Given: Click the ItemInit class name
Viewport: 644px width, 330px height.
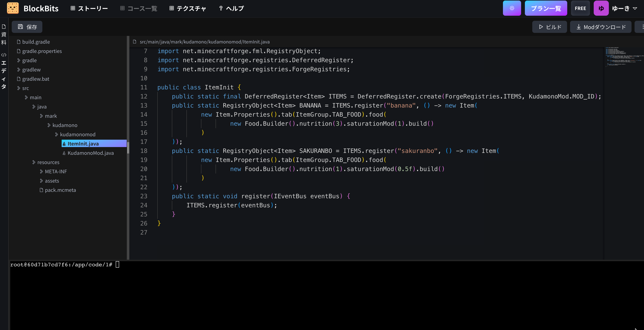Looking at the screenshot, I should pyautogui.click(x=219, y=87).
